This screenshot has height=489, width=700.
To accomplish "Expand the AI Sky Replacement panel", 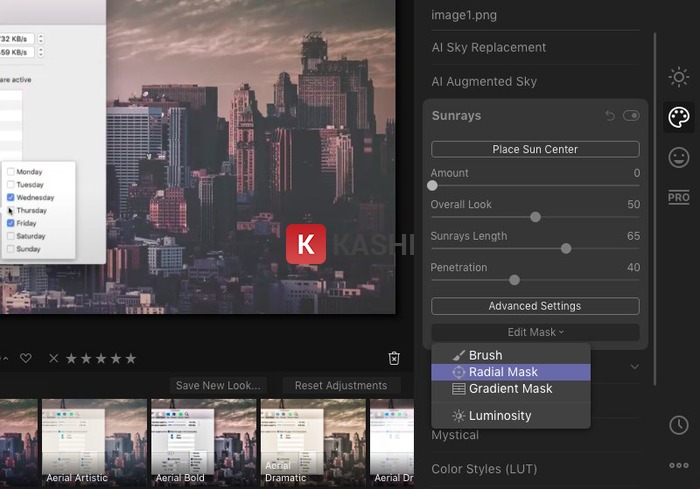I will click(488, 47).
